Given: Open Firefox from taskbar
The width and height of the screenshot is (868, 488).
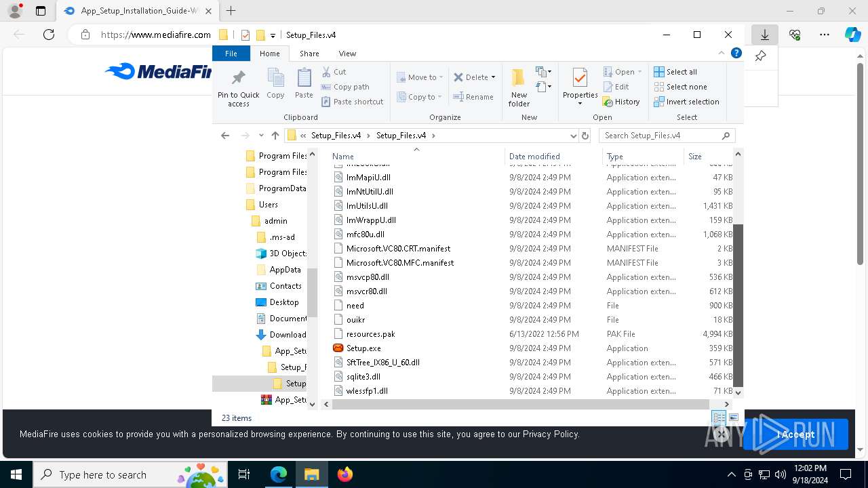Looking at the screenshot, I should (x=344, y=474).
